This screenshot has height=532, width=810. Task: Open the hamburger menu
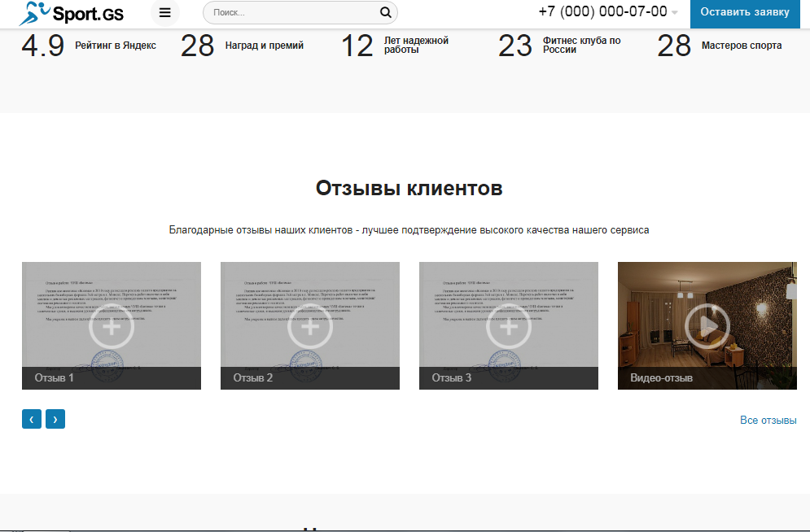point(165,13)
